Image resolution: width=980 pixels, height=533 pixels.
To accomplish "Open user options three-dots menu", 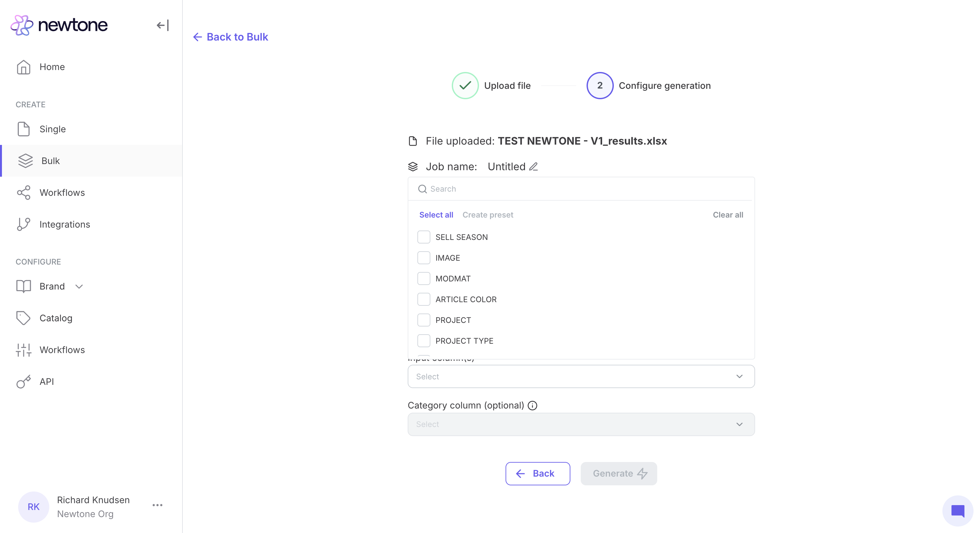I will [157, 505].
